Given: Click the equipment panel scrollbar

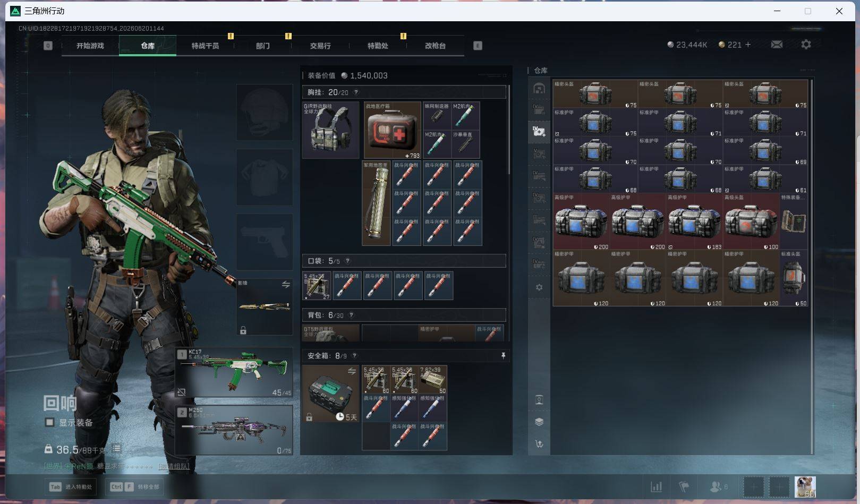Looking at the screenshot, I should 509,130.
